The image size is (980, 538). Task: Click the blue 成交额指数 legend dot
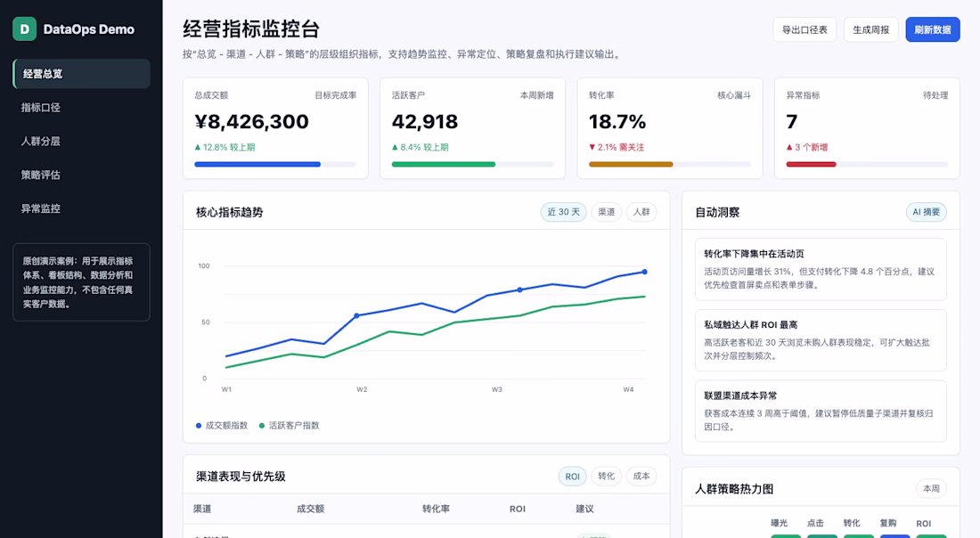tap(199, 426)
